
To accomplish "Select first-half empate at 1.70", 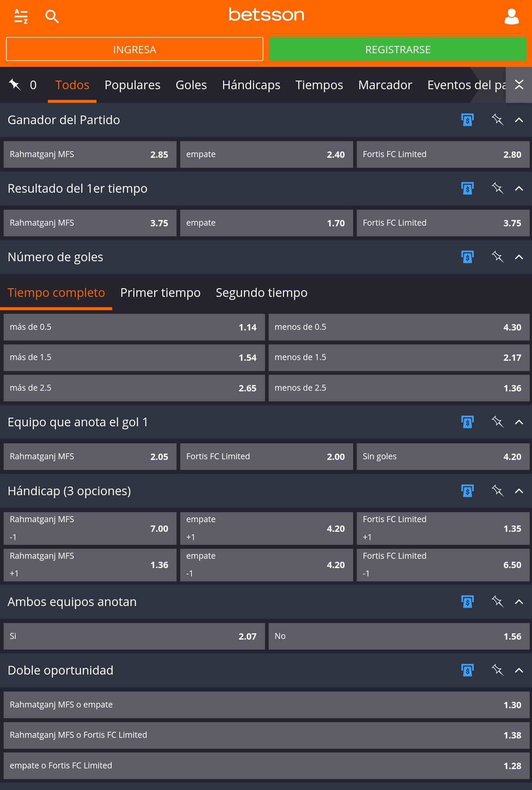I will coord(266,223).
